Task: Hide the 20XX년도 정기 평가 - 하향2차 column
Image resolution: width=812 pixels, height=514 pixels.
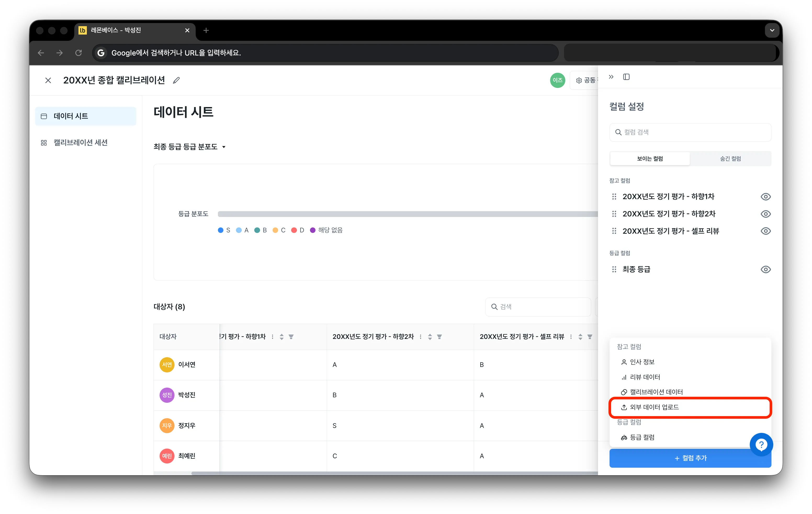Action: (765, 214)
